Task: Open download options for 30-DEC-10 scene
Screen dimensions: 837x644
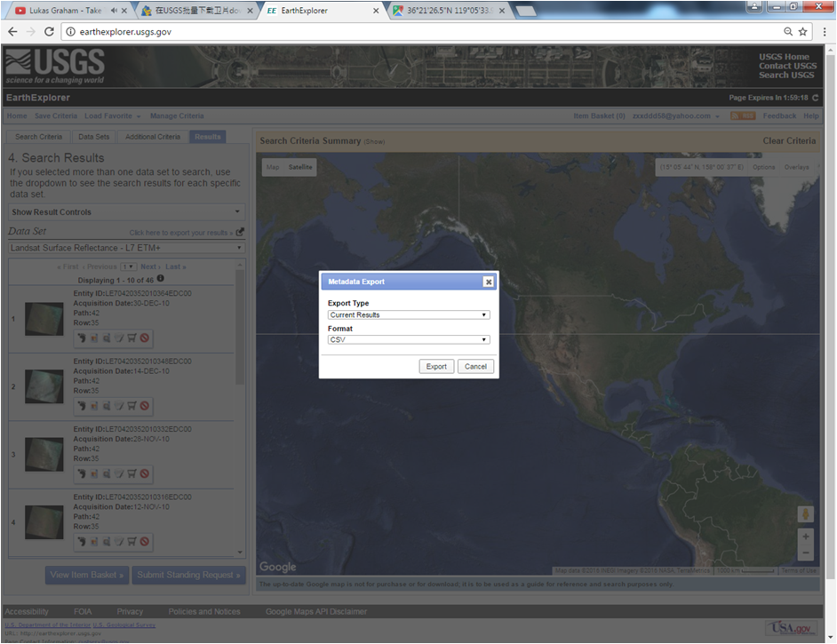Action: click(119, 338)
